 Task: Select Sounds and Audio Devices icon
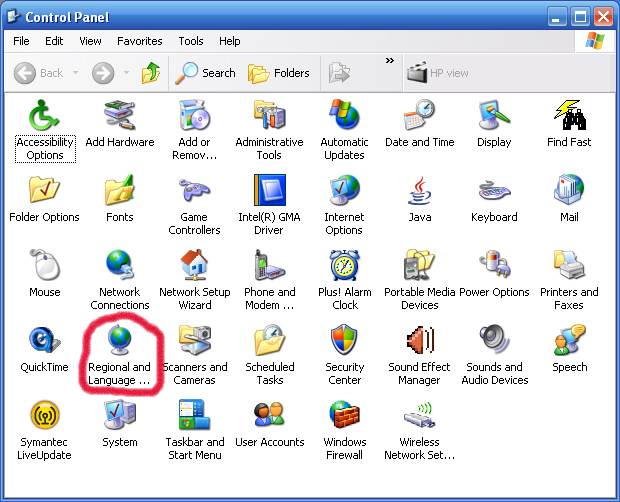(494, 340)
